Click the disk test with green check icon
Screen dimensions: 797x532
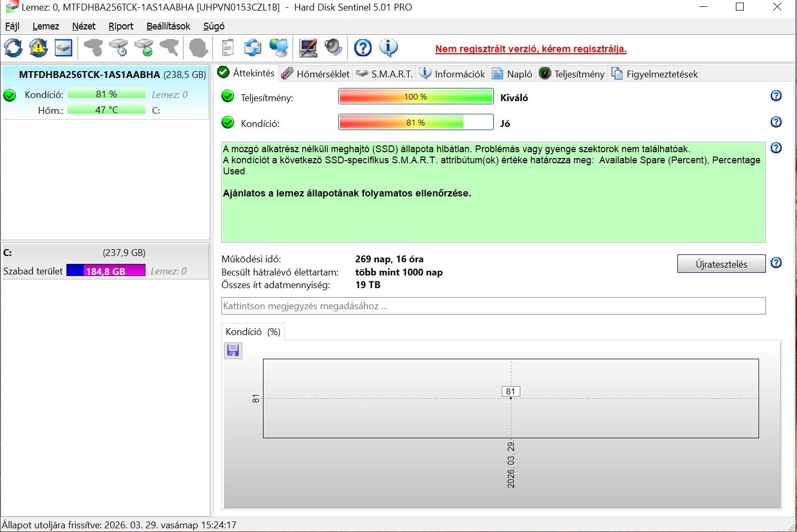point(144,48)
